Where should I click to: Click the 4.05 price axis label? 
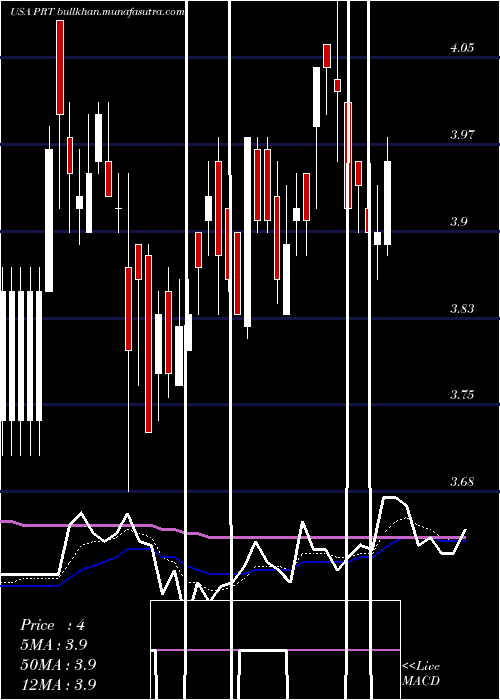pyautogui.click(x=462, y=48)
